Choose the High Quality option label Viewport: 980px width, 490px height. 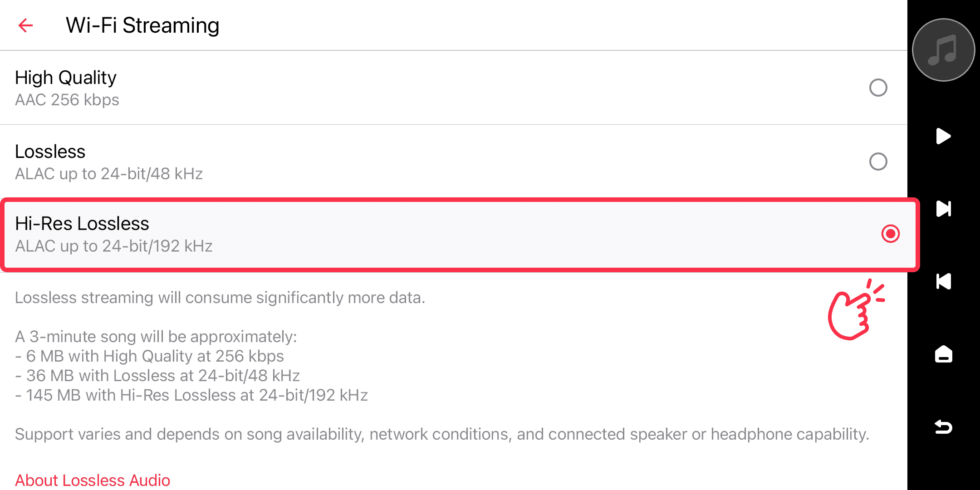coord(66,78)
